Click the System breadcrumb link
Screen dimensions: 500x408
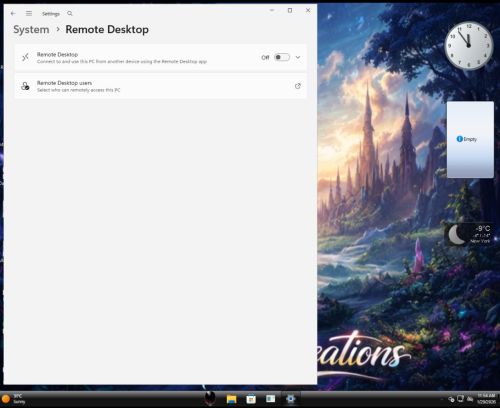(31, 29)
